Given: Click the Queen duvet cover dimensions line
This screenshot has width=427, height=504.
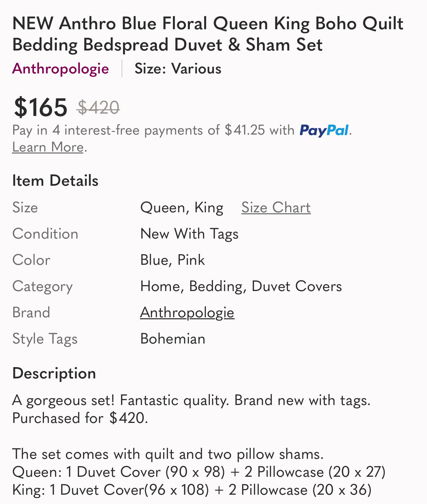Looking at the screenshot, I should click(199, 472).
